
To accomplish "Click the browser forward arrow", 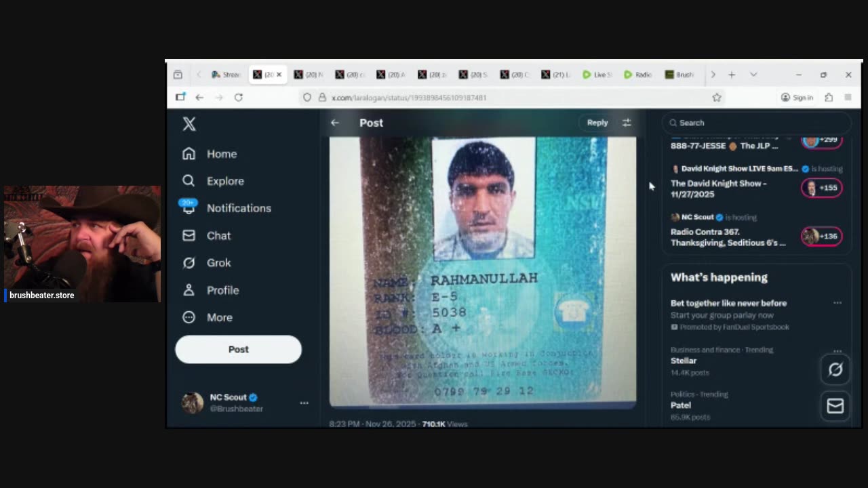I will 219,97.
